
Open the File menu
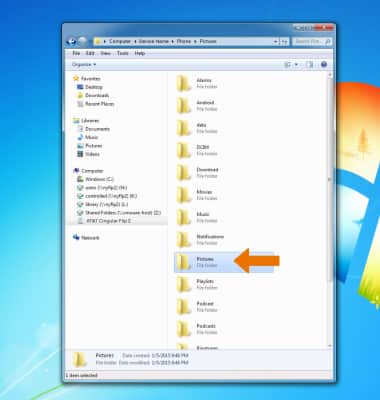tap(76, 53)
